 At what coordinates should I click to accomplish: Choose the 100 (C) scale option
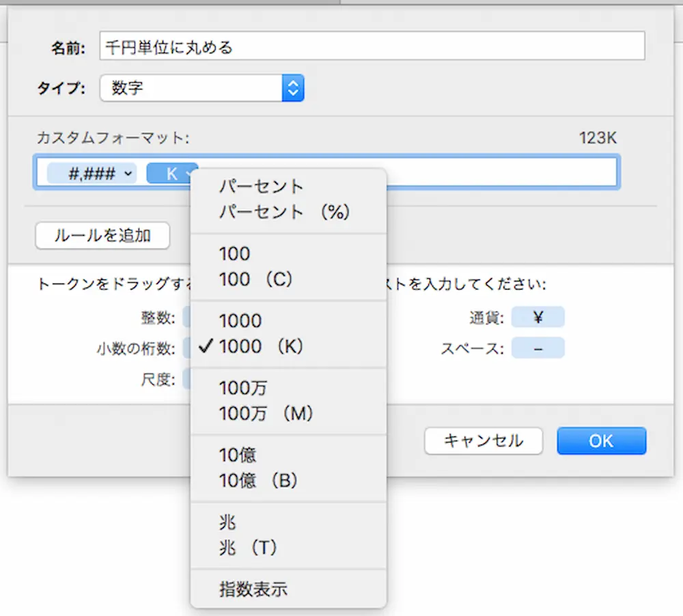point(255,280)
